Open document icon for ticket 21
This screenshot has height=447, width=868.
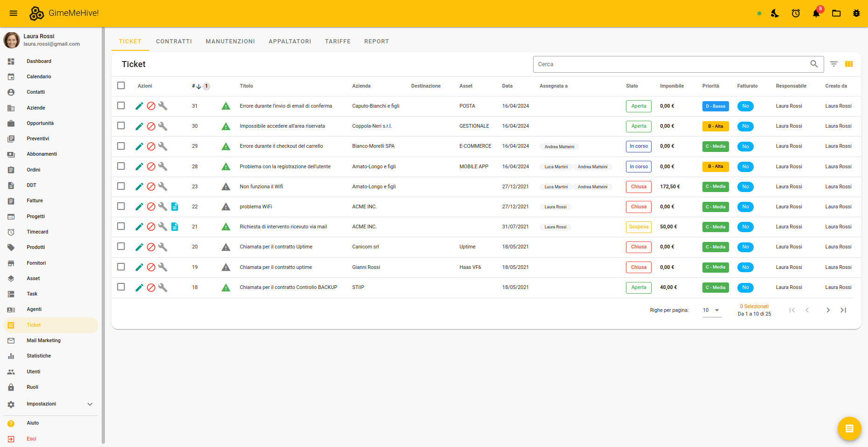[x=174, y=227]
